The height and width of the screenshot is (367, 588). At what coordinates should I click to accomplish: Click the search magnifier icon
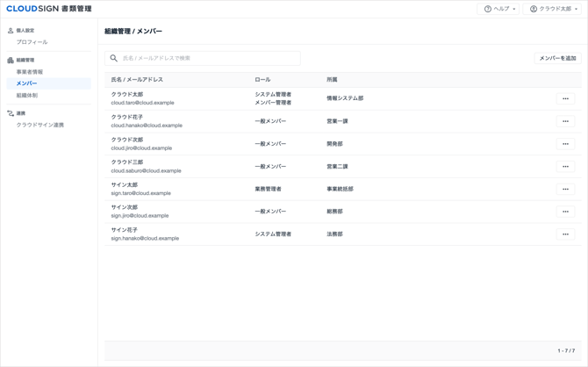pyautogui.click(x=113, y=58)
